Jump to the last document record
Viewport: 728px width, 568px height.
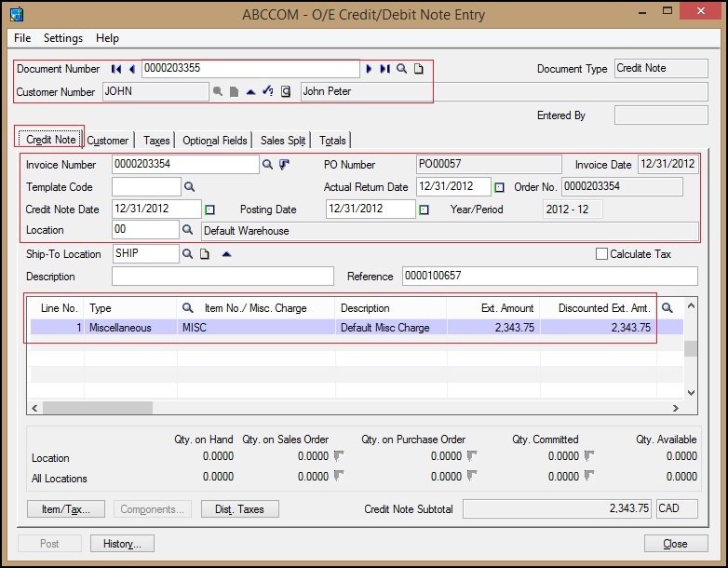click(x=385, y=69)
